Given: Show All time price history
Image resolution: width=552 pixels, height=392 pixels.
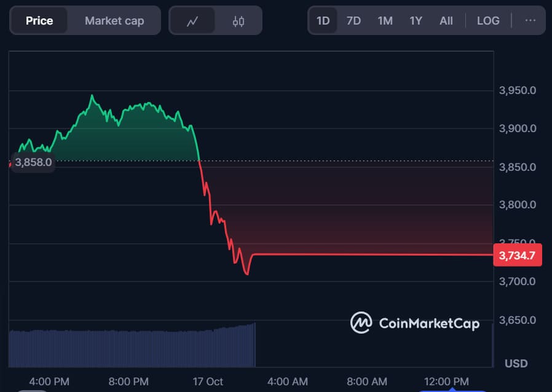Looking at the screenshot, I should (446, 21).
